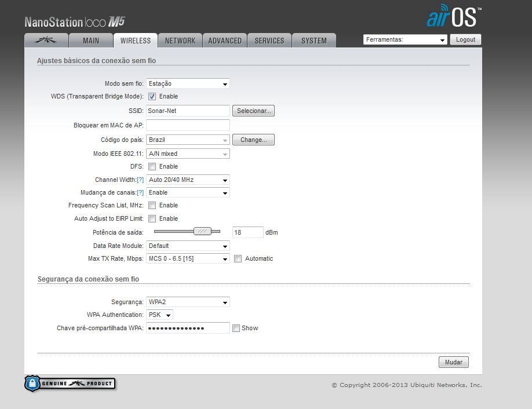The image size is (532, 409).
Task: Open the Segurança dropdown
Action: (x=188, y=302)
